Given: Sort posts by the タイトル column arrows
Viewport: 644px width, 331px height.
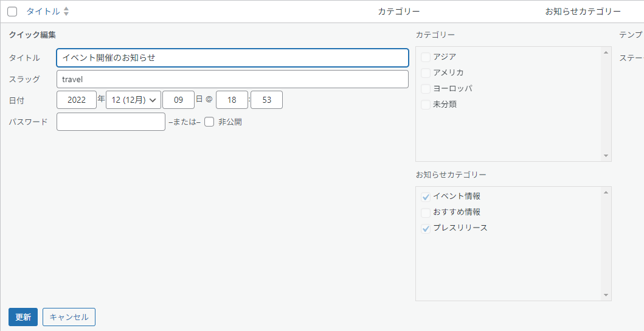Looking at the screenshot, I should [66, 12].
